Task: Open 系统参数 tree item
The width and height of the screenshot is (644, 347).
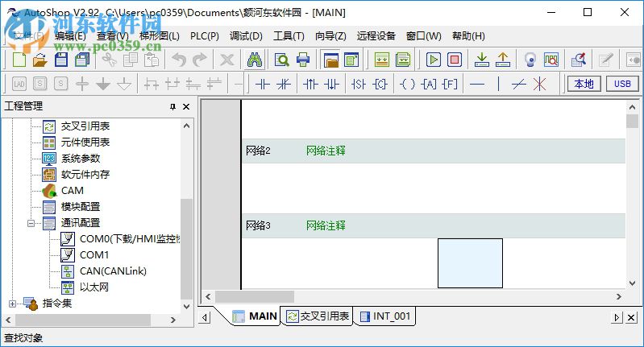Action: coord(81,159)
